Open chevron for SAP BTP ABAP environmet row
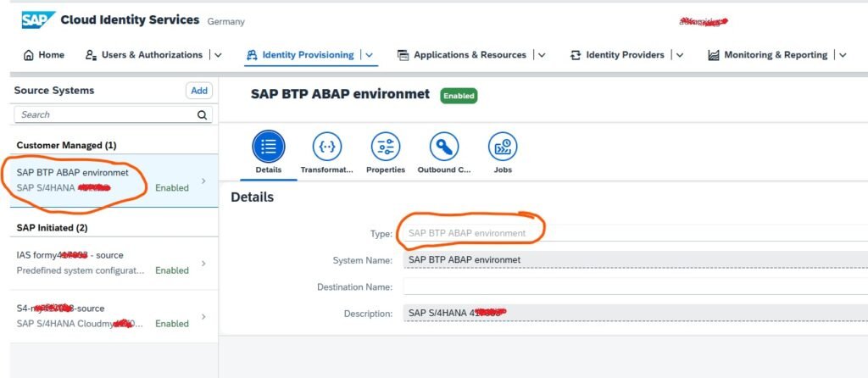868x378 pixels. 203,181
